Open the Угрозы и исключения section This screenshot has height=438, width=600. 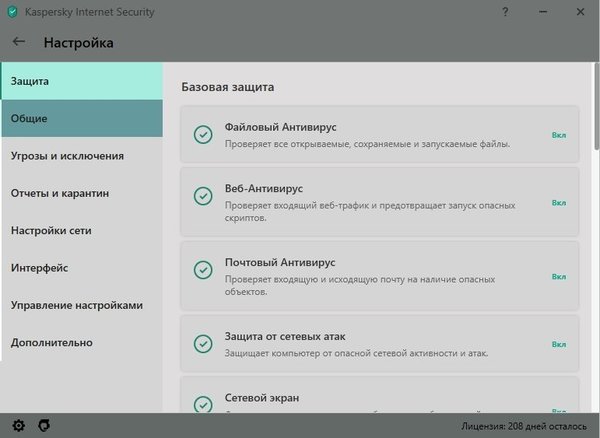(x=81, y=156)
